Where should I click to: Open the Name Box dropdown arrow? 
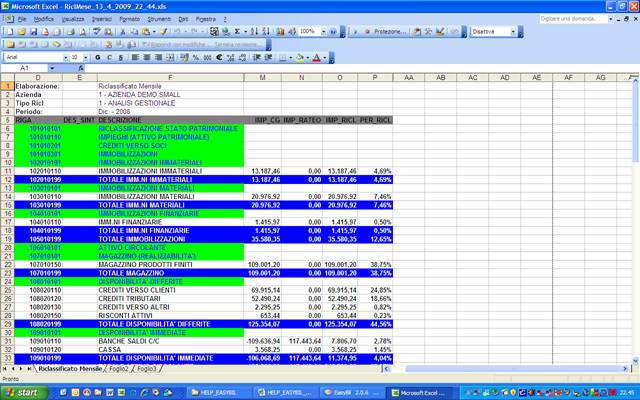click(x=52, y=68)
